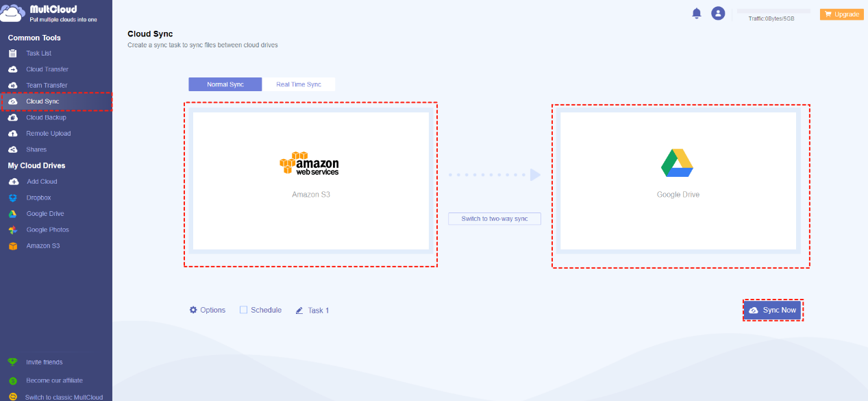This screenshot has width=868, height=401.
Task: Select the Amazon S3 source box
Action: (x=310, y=181)
